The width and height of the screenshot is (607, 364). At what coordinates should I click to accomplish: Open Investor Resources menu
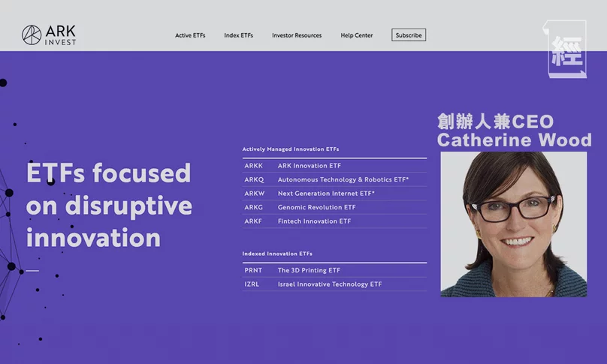[x=297, y=35]
